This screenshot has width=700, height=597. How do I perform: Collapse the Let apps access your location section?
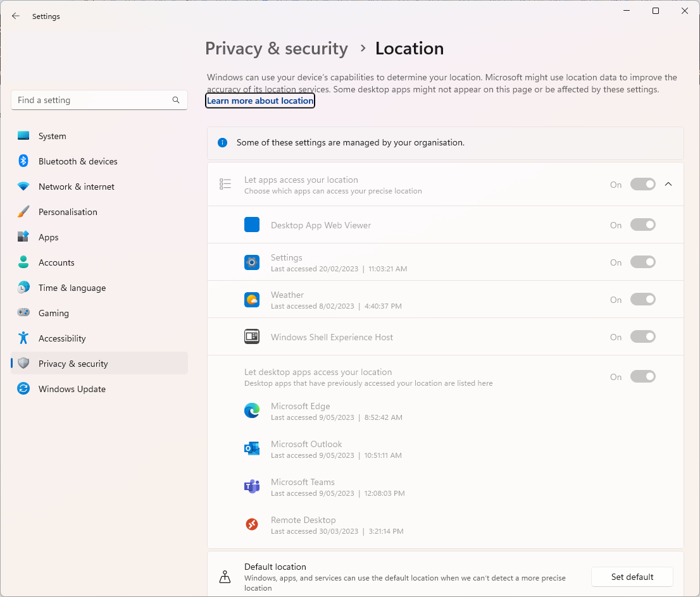(x=668, y=184)
